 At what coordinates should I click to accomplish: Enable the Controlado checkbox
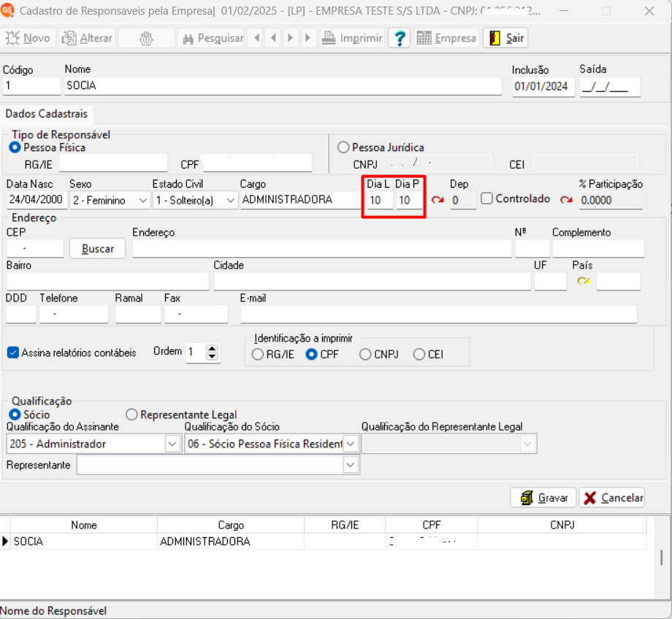coord(487,199)
